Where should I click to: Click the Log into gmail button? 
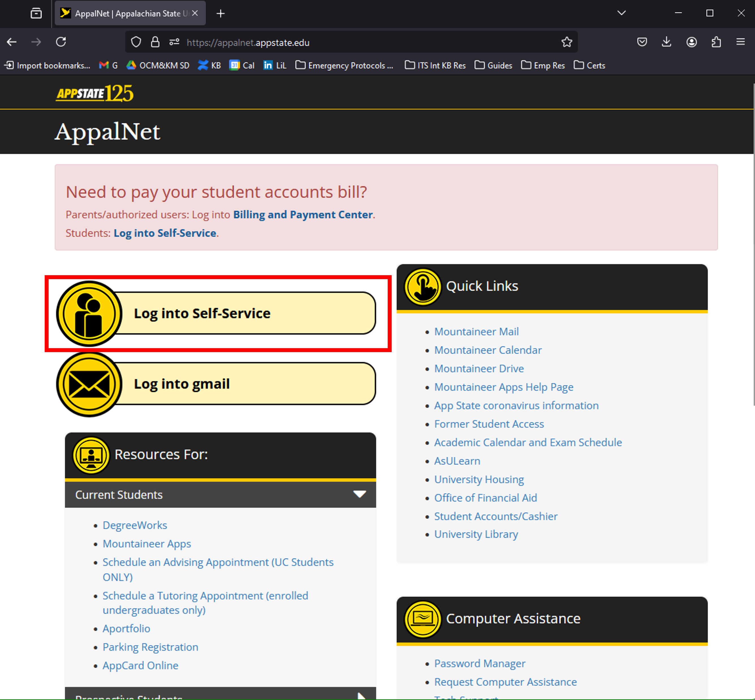coord(217,384)
